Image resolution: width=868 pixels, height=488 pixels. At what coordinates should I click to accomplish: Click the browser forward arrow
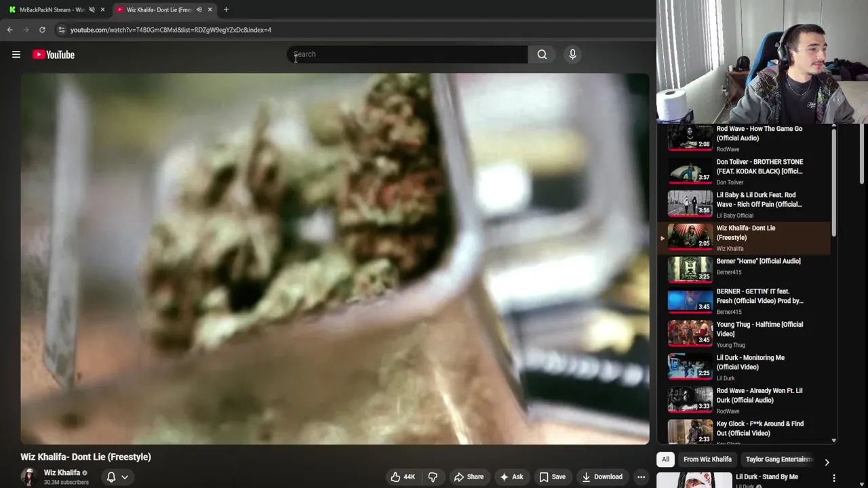point(26,30)
